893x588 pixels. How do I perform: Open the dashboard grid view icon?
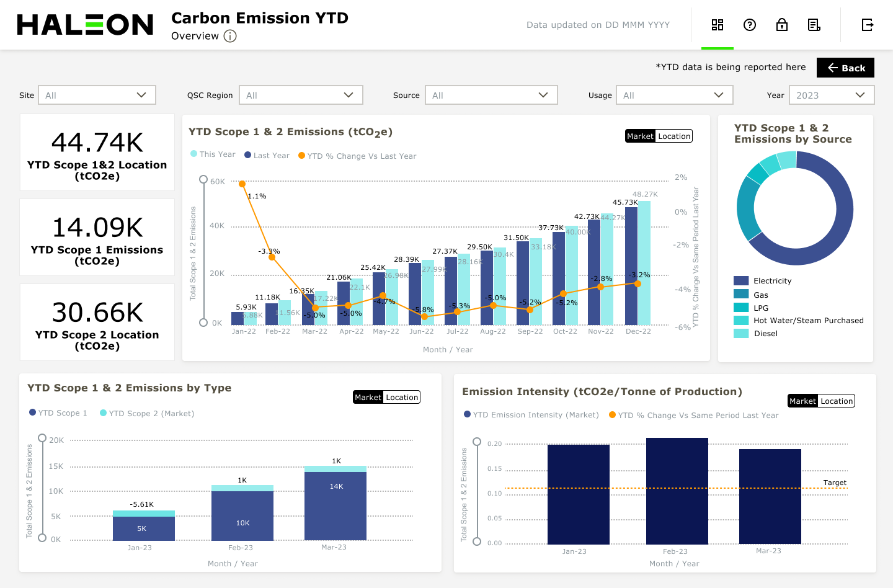pyautogui.click(x=718, y=25)
